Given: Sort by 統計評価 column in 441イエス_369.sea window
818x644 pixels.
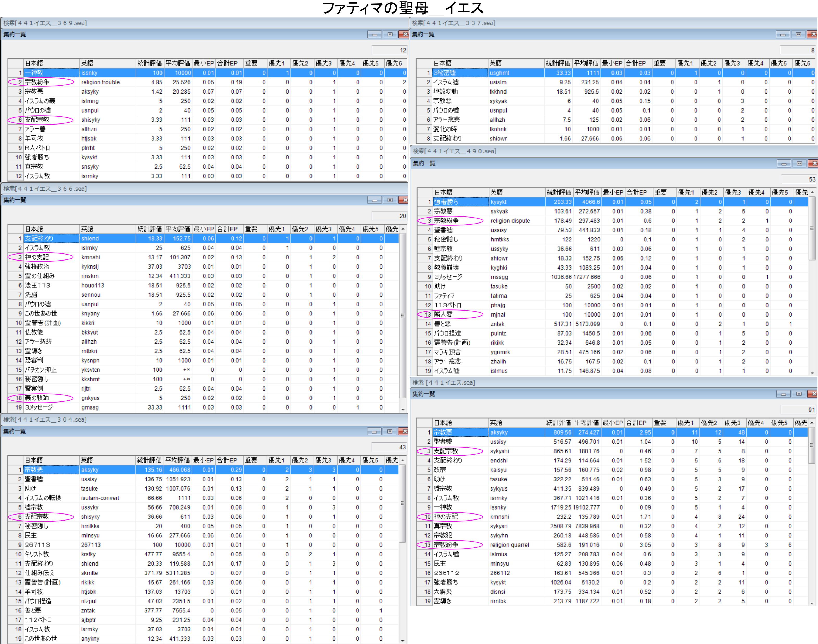Looking at the screenshot, I should click(150, 63).
